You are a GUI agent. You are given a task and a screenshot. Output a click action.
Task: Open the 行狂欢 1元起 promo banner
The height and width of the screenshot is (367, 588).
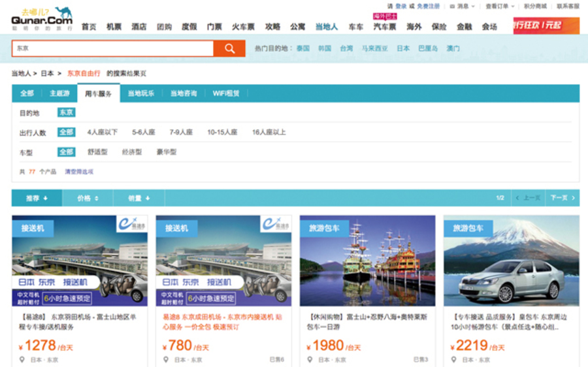coord(546,26)
